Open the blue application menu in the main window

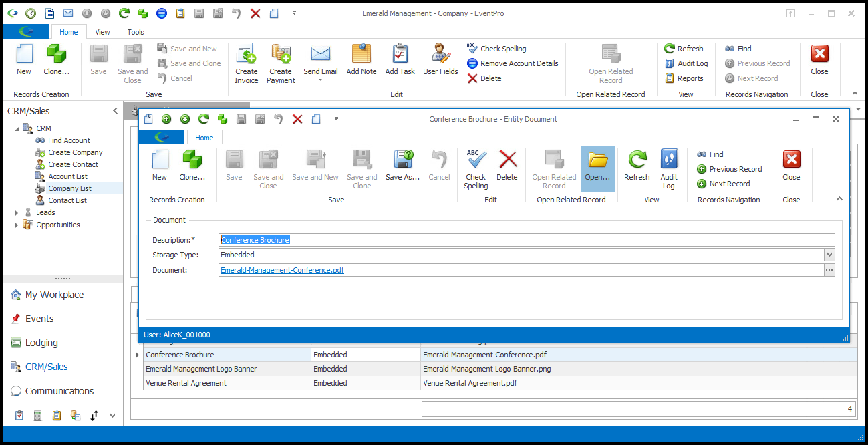(26, 31)
